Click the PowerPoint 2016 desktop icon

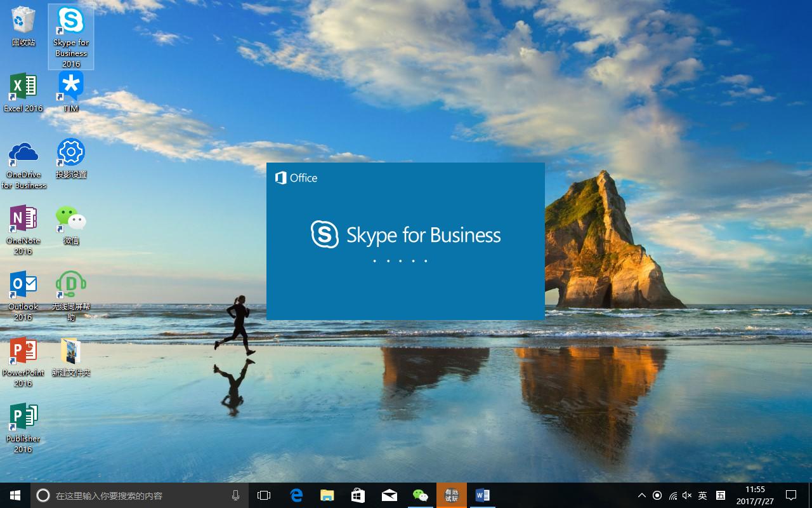point(23,352)
